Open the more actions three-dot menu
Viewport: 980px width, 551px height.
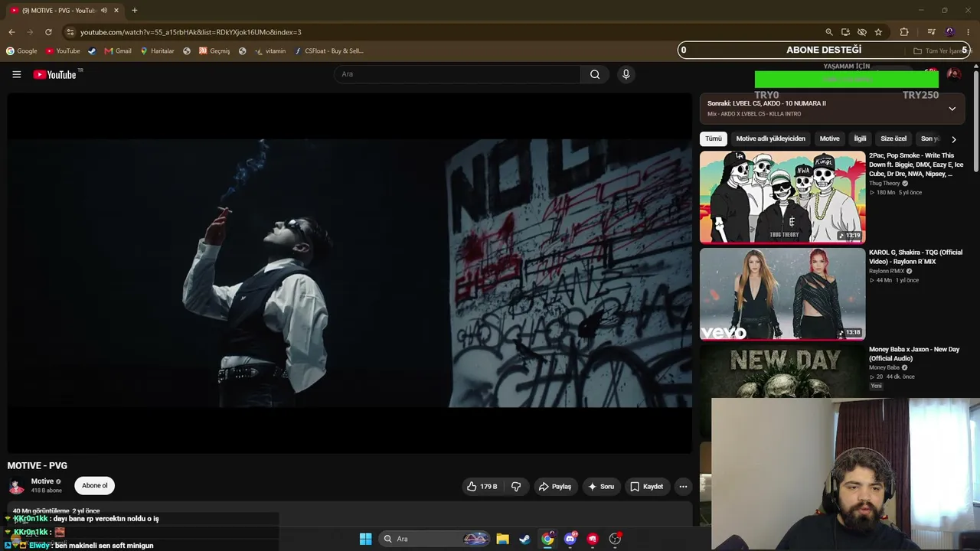tap(683, 487)
